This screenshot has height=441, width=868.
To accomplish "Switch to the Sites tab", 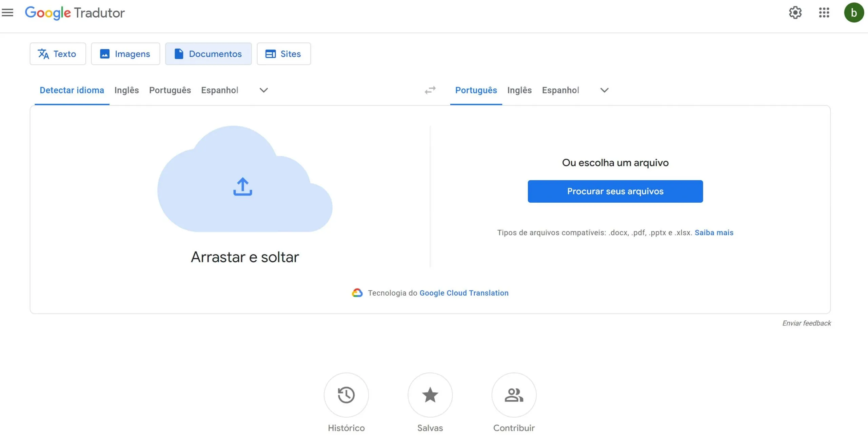I will coord(283,54).
